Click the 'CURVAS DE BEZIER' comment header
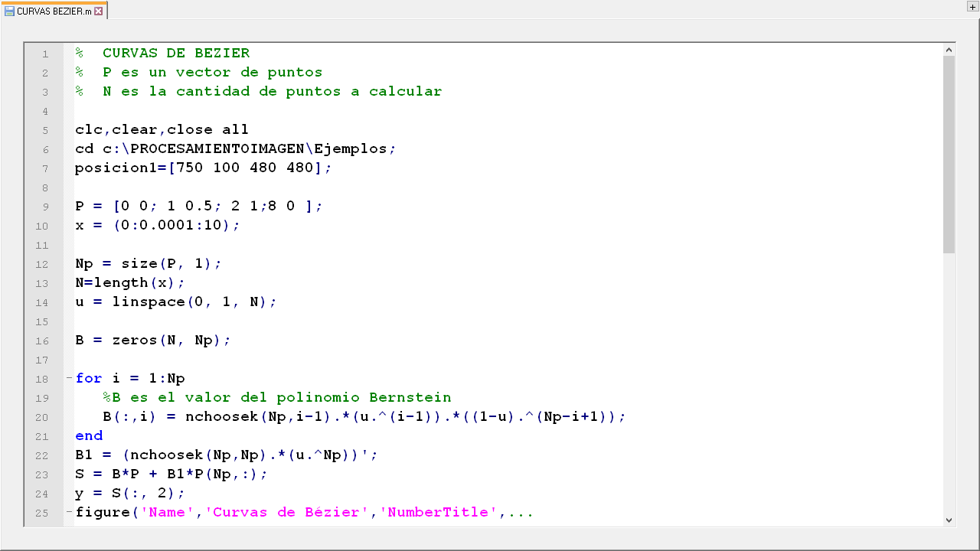 (175, 53)
